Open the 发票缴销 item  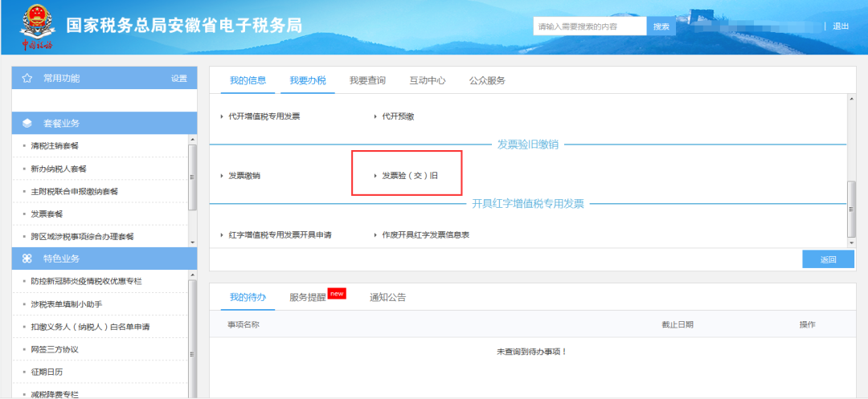(244, 176)
